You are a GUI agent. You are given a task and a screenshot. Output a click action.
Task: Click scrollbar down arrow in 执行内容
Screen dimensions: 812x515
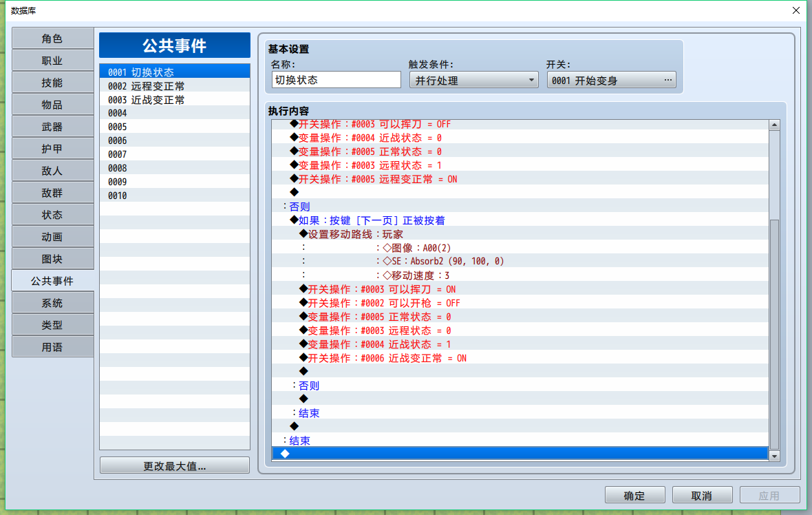tap(774, 456)
